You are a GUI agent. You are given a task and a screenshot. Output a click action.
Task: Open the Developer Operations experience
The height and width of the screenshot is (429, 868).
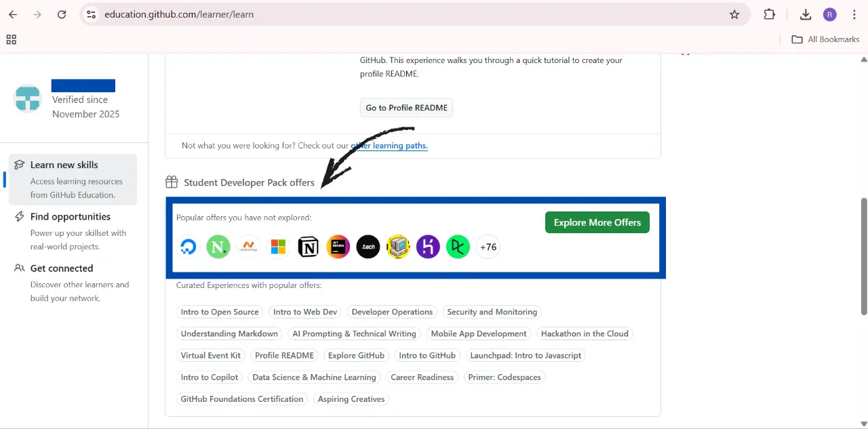pyautogui.click(x=392, y=312)
